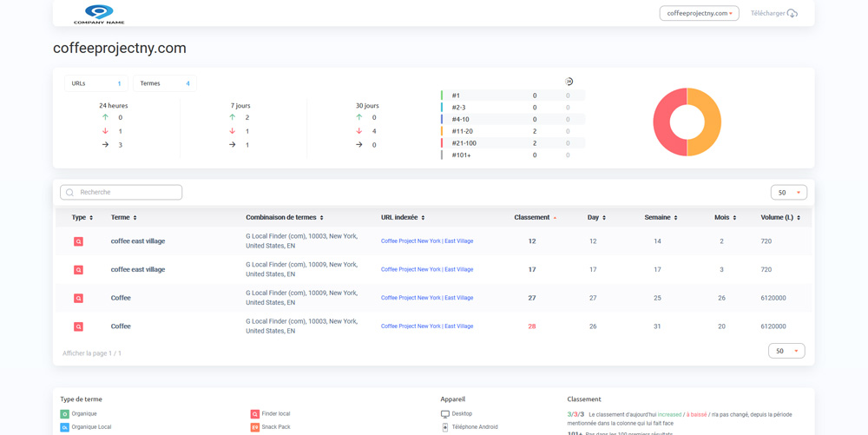Viewport: 868px width, 435px height.
Task: Click 'Coffee' term in rank 27 row
Action: pyautogui.click(x=121, y=298)
